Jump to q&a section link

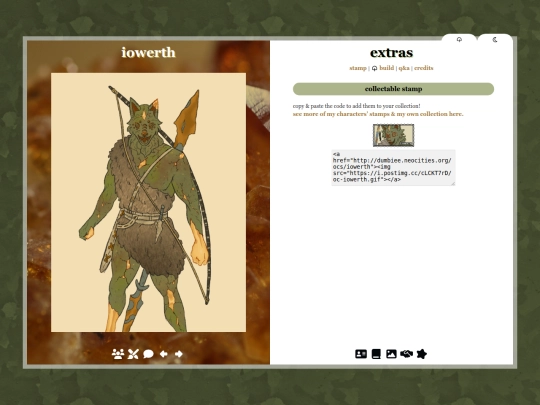[404, 68]
